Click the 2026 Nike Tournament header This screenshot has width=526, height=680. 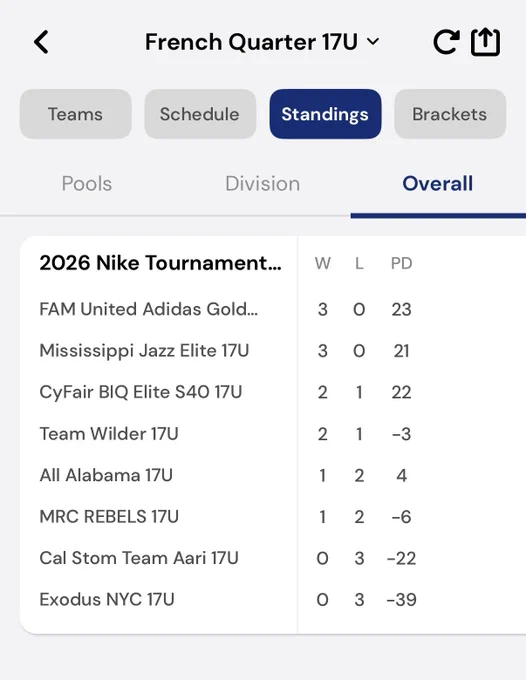tap(160, 263)
